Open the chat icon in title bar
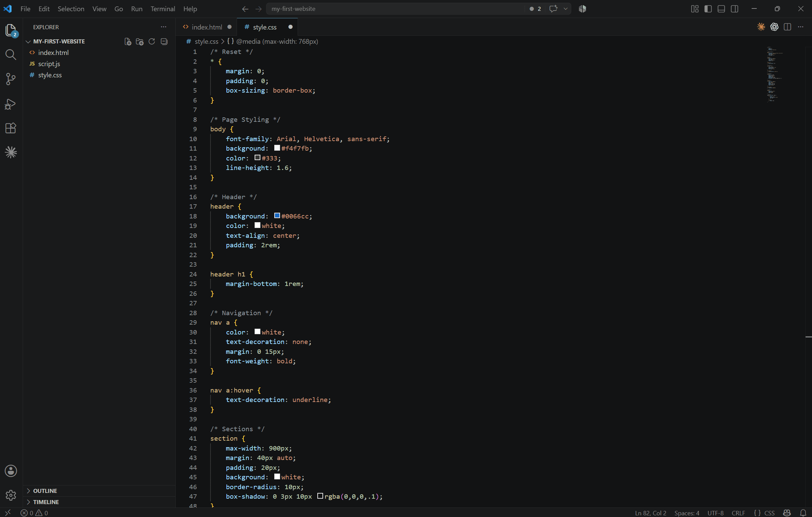 [x=553, y=9]
